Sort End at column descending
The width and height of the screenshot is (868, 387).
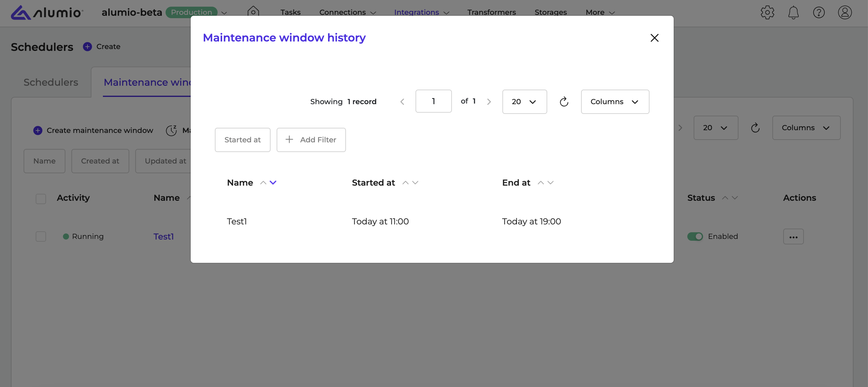pyautogui.click(x=550, y=182)
